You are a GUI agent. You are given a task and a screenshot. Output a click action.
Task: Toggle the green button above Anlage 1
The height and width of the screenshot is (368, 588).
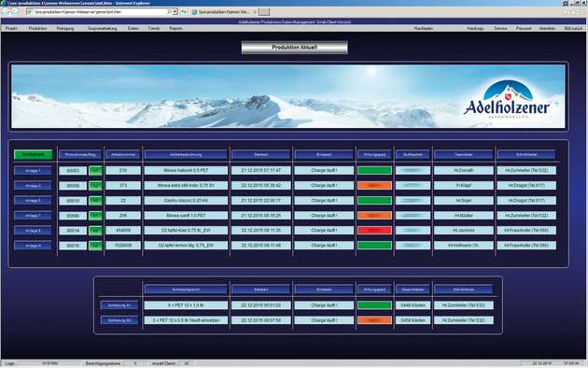(34, 154)
